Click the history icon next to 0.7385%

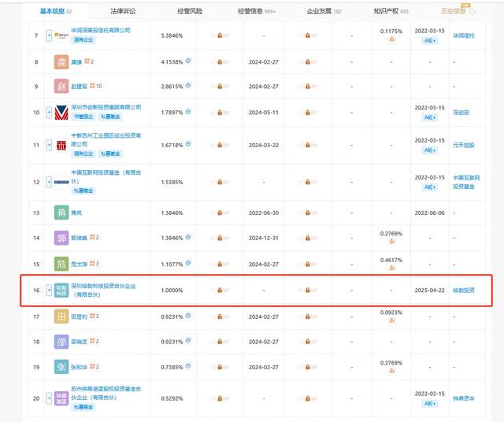(x=188, y=366)
